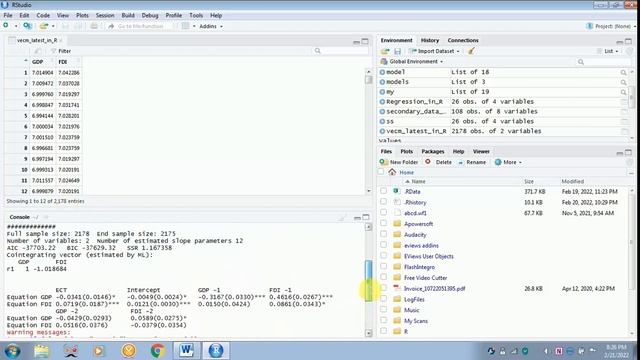Click the blue expand icon beside vecm_latest_in_R

tap(382, 131)
